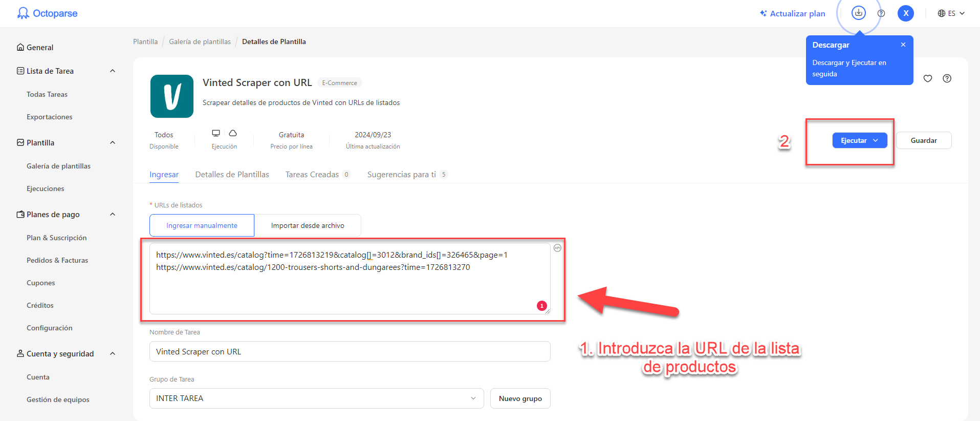
Task: Click into the URLs de listados textarea
Action: click(x=350, y=279)
